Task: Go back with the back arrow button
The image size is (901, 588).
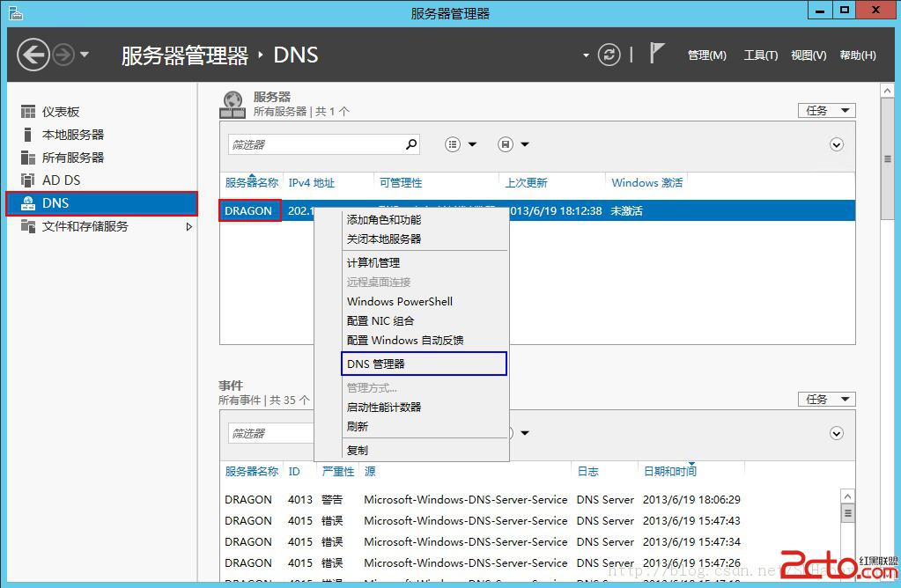Action: click(x=33, y=55)
